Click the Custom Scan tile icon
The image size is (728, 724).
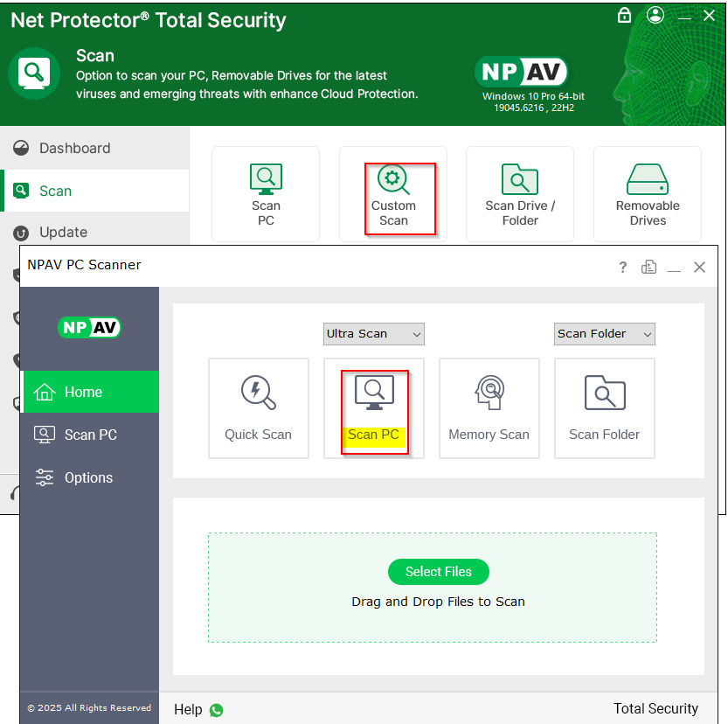point(393,180)
